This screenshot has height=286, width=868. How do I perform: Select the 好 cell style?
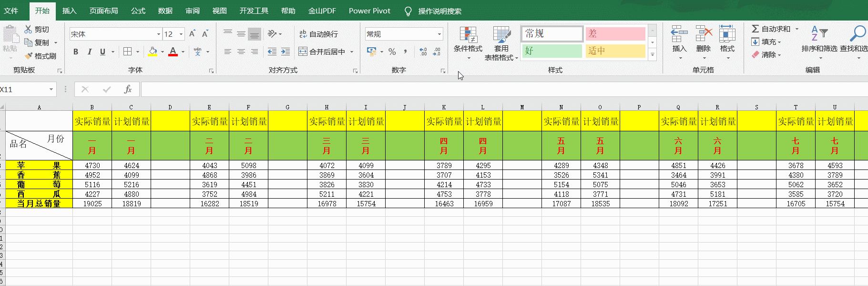[x=552, y=51]
